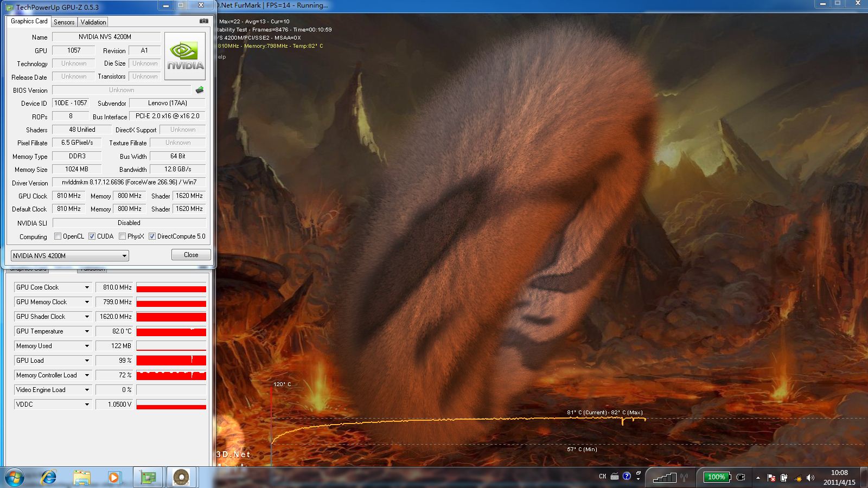Click the 810.0 MHz core clock value
The width and height of the screenshot is (868, 488).
114,287
